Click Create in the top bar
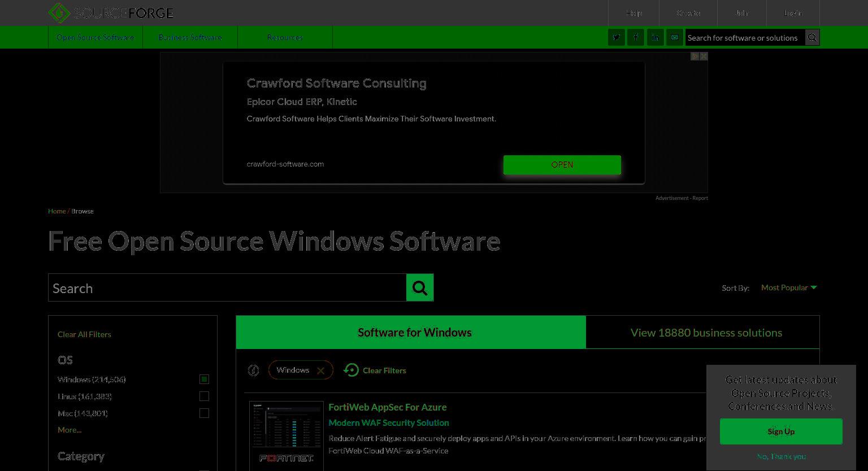Viewport: 868px width, 471px height. click(x=688, y=12)
